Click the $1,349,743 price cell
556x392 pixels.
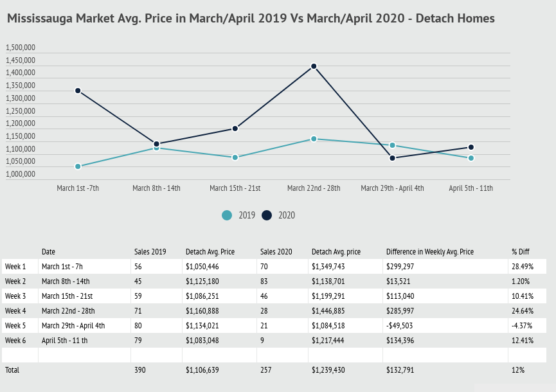coord(328,267)
